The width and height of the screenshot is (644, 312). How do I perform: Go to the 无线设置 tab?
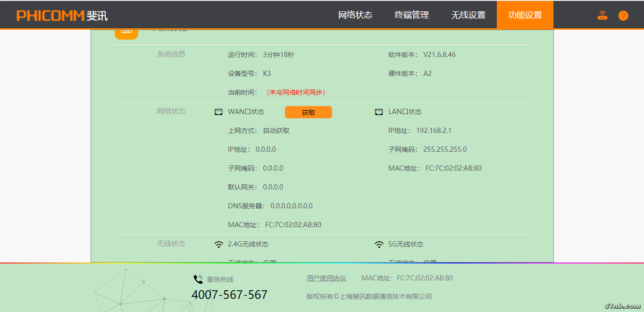point(468,15)
